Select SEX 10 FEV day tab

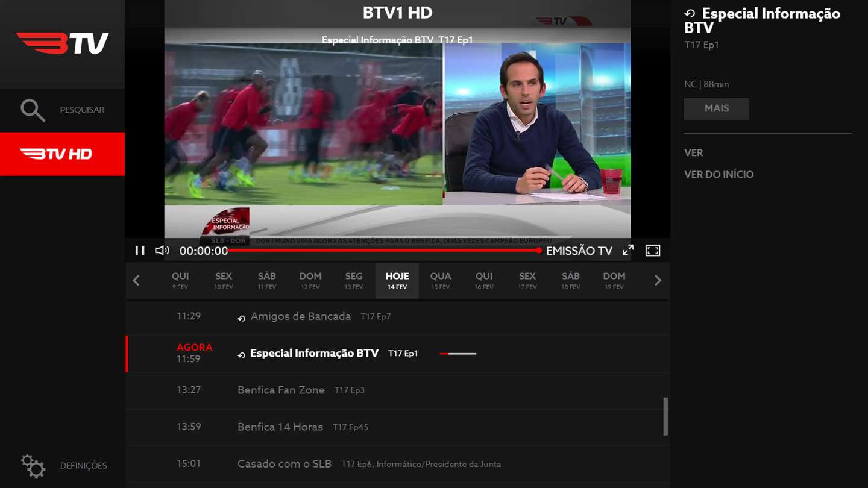pyautogui.click(x=224, y=281)
